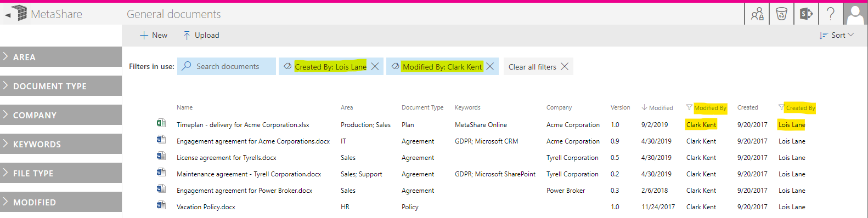Click the Production; Sales area cell
Image resolution: width=868 pixels, height=218 pixels.
pyautogui.click(x=365, y=125)
